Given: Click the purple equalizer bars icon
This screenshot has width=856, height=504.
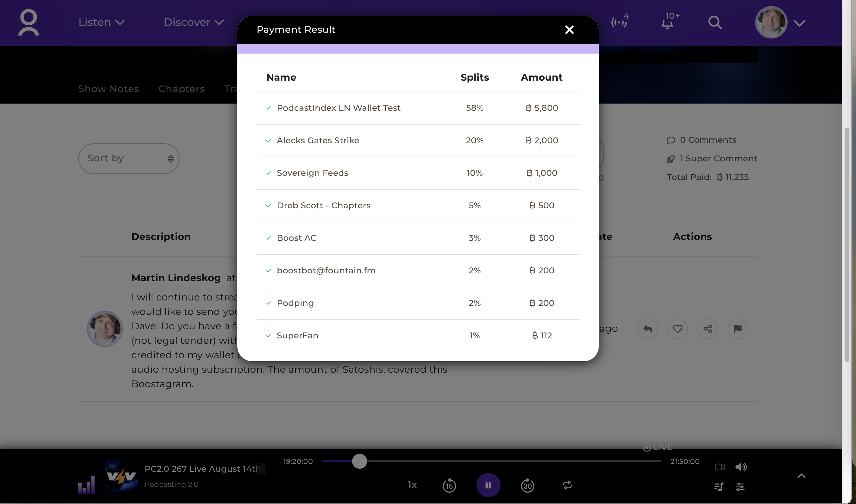Looking at the screenshot, I should pyautogui.click(x=86, y=485).
